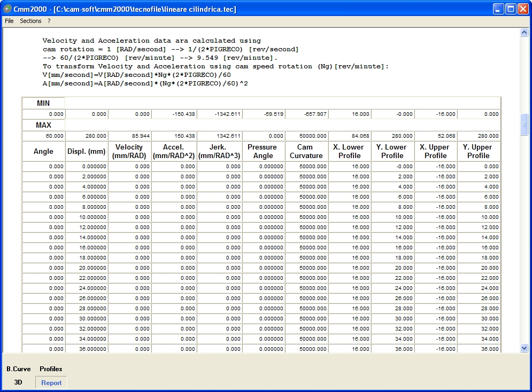Click the min jerk value -1342.611

tap(220, 114)
